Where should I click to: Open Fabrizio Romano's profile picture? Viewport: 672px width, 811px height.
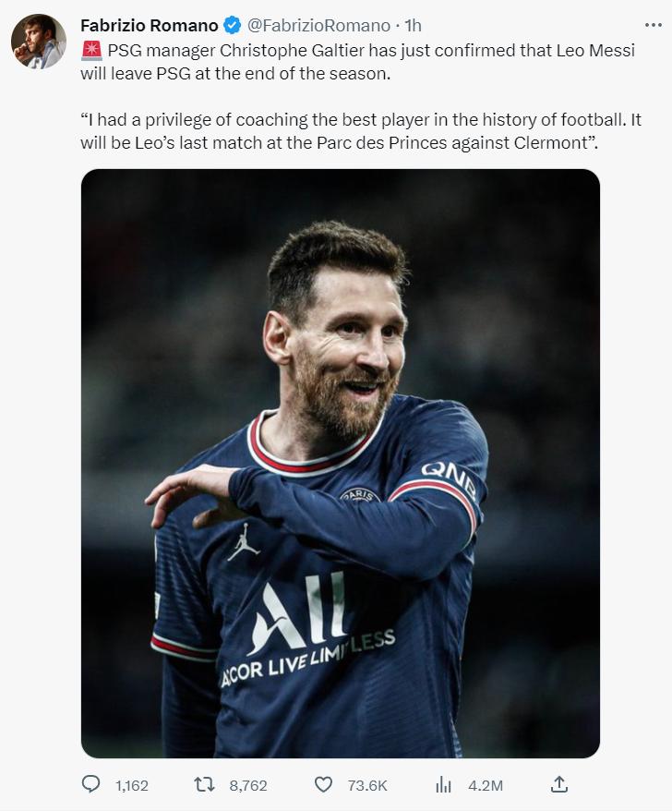point(39,41)
